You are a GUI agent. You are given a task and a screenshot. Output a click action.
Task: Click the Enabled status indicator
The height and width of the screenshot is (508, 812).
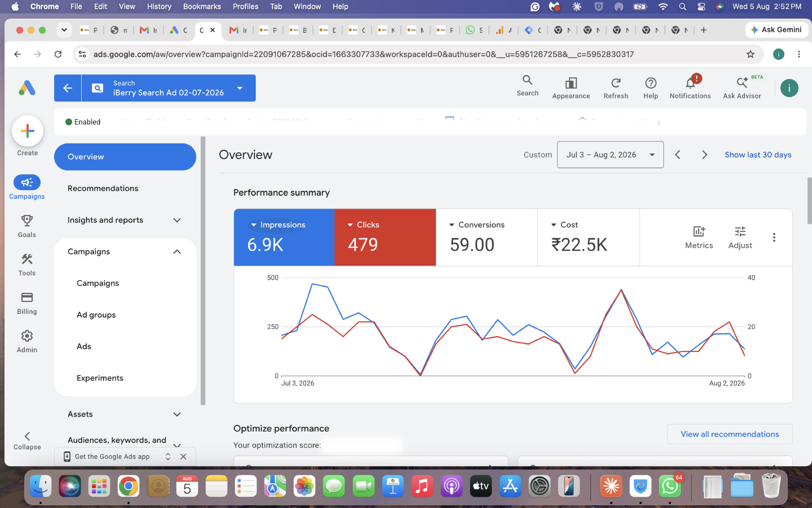tap(83, 122)
